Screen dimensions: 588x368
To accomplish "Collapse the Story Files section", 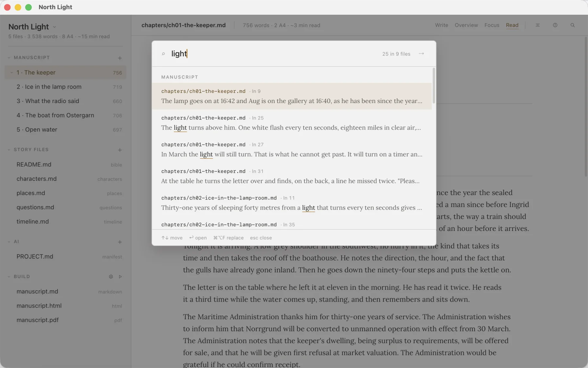I will click(x=9, y=150).
